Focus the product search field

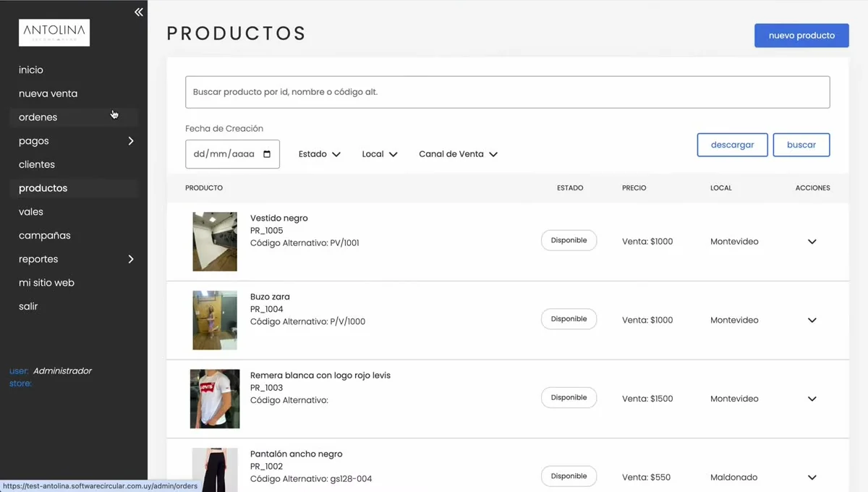point(508,93)
